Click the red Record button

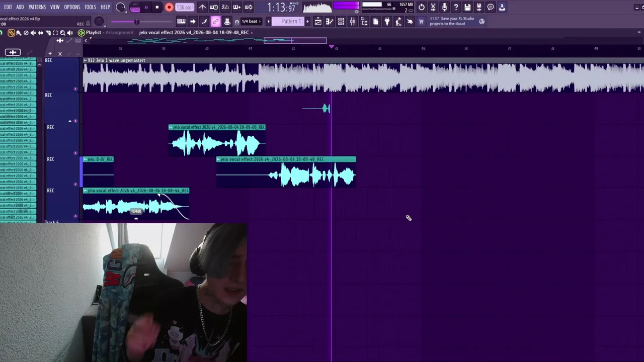[x=169, y=8]
